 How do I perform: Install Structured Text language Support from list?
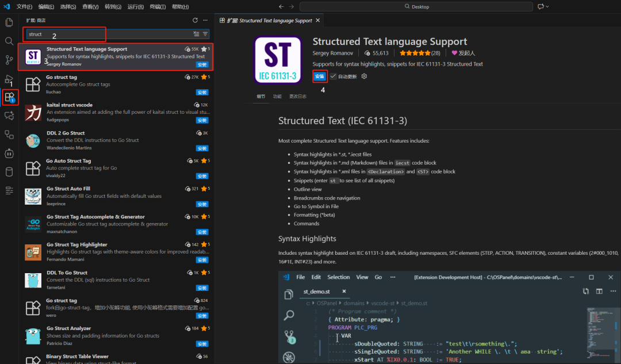coord(202,64)
